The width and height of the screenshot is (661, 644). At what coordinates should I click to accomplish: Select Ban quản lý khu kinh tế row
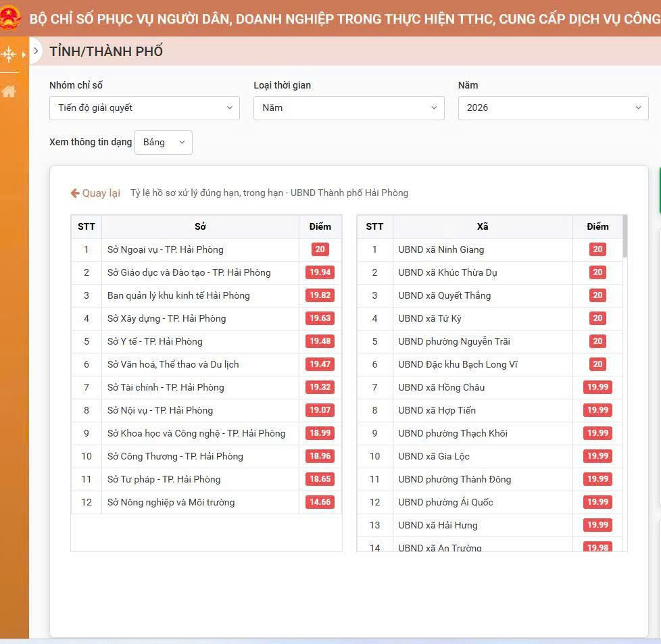tap(178, 295)
